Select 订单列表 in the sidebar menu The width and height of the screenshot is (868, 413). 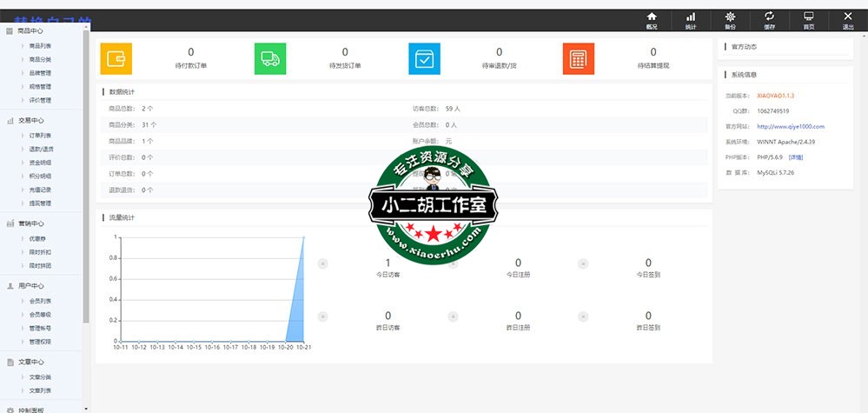pyautogui.click(x=41, y=136)
